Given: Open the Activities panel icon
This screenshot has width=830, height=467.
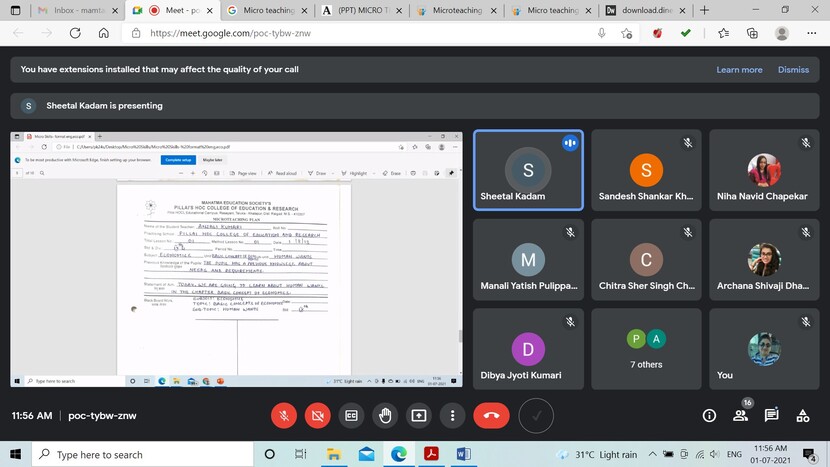Looking at the screenshot, I should pos(802,415).
